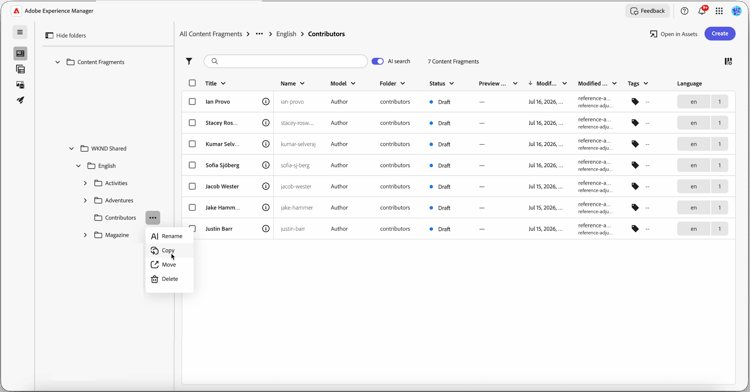750x392 pixels.
Task: Show info for Ian Provo
Action: coord(265,102)
